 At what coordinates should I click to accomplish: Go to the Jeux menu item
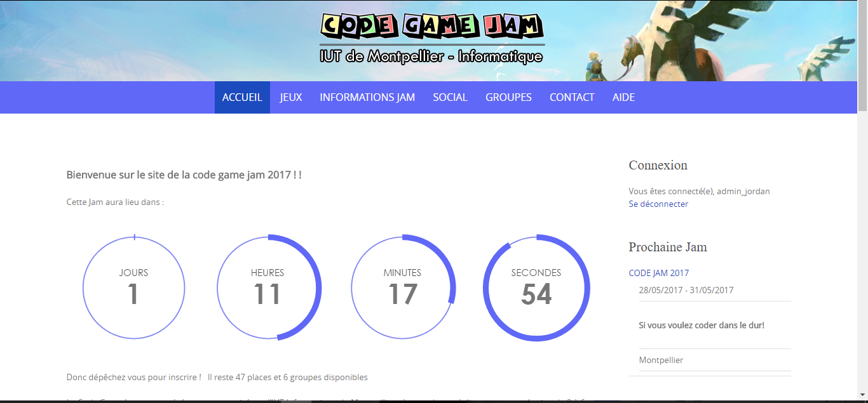pyautogui.click(x=291, y=97)
